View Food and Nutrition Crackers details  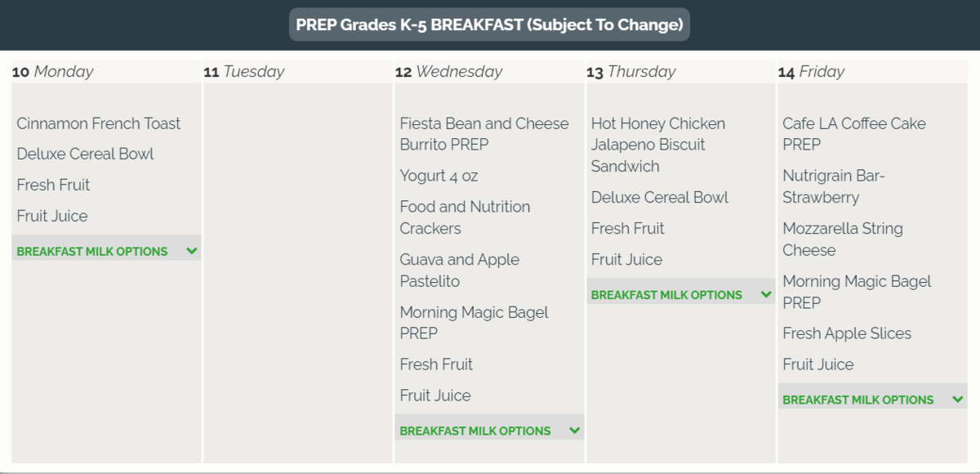point(465,217)
